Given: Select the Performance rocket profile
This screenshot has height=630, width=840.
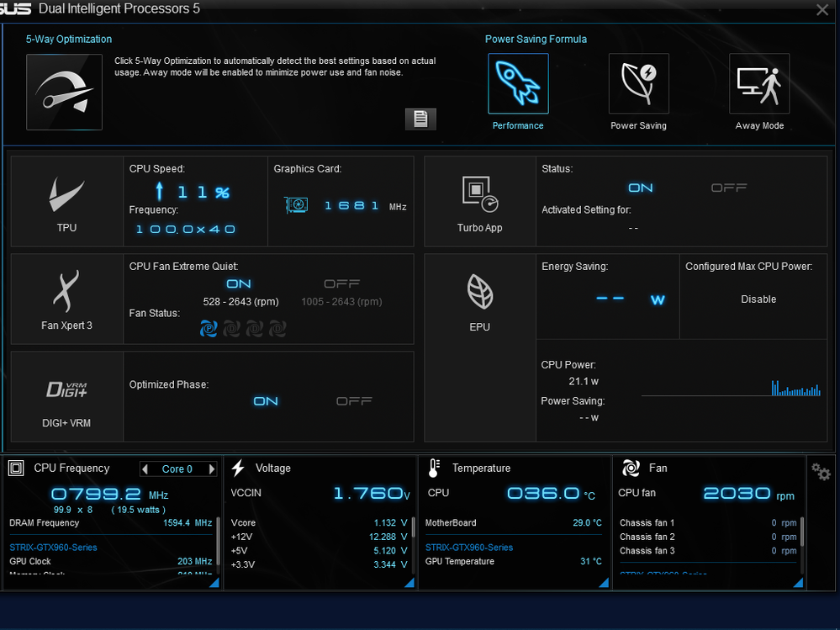Looking at the screenshot, I should [518, 83].
